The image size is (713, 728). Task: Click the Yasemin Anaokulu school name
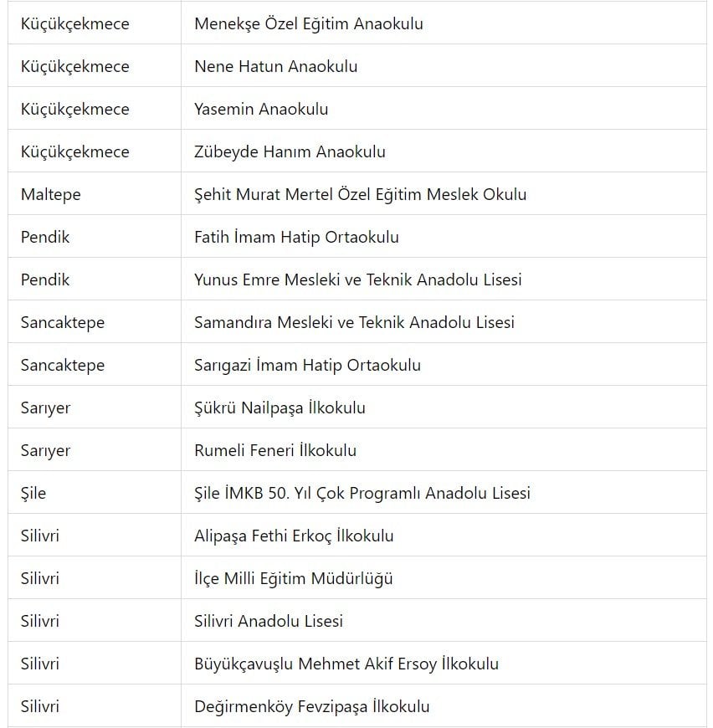coord(261,110)
